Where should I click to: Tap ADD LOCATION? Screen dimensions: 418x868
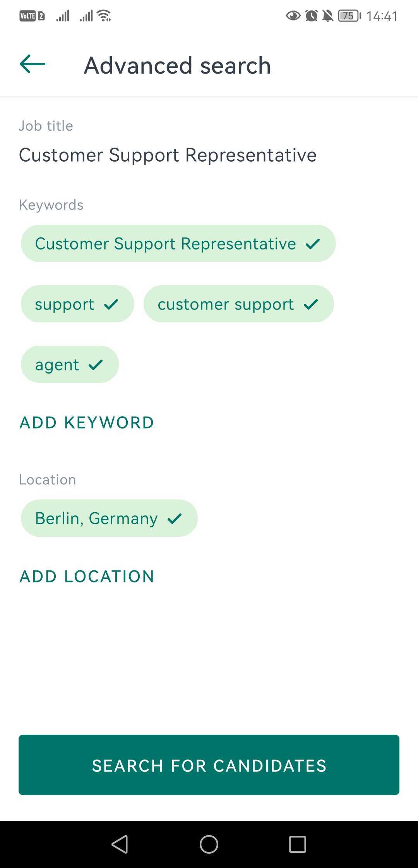[87, 576]
